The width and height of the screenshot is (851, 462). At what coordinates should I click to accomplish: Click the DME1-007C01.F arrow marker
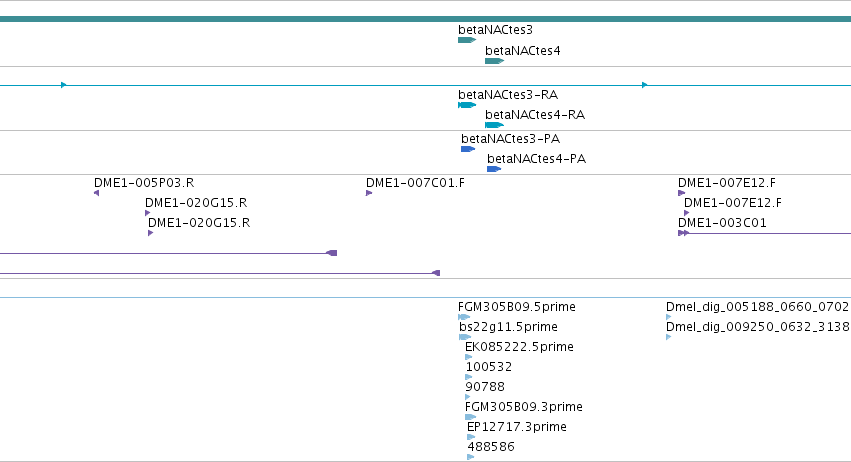click(369, 193)
